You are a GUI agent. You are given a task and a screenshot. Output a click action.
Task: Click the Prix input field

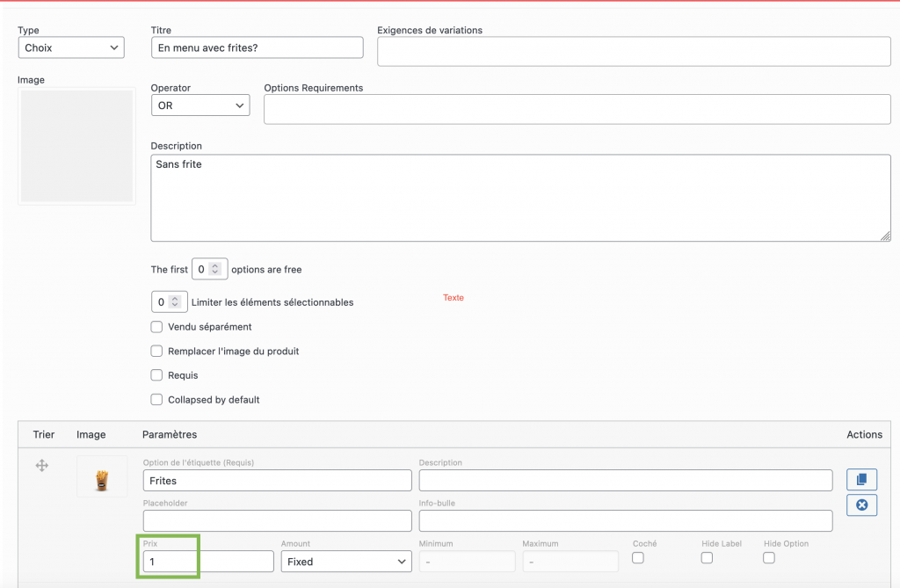point(207,562)
